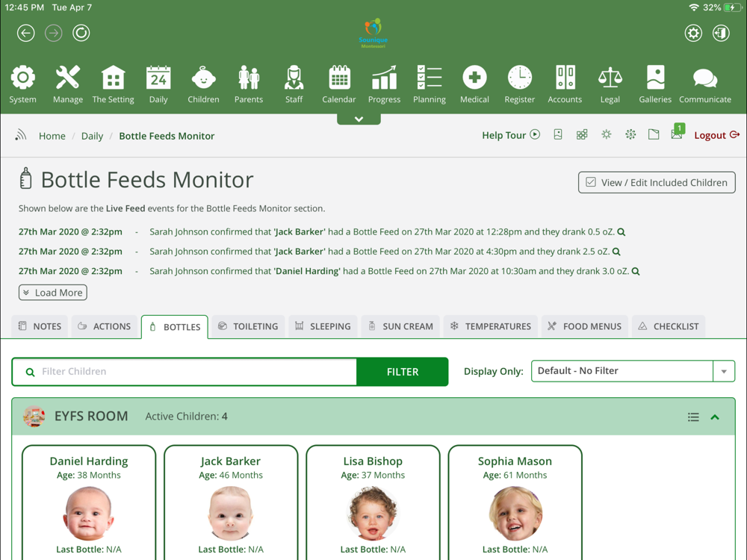Image resolution: width=747 pixels, height=560 pixels.
Task: Click the green FILTER button
Action: point(403,371)
